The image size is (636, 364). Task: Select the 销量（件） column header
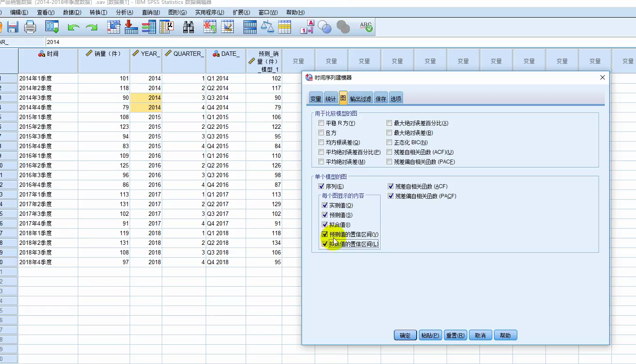pos(104,61)
